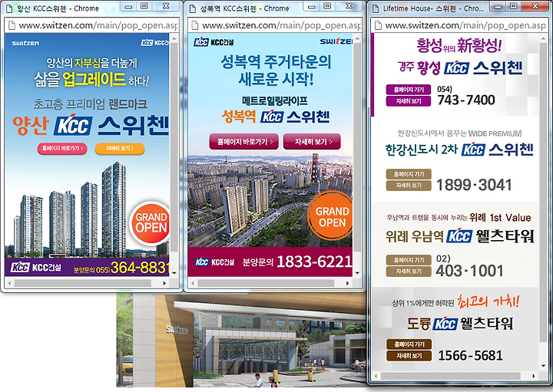Click phone number 1566-5681
Image resolution: width=553 pixels, height=392 pixels.
[471, 355]
